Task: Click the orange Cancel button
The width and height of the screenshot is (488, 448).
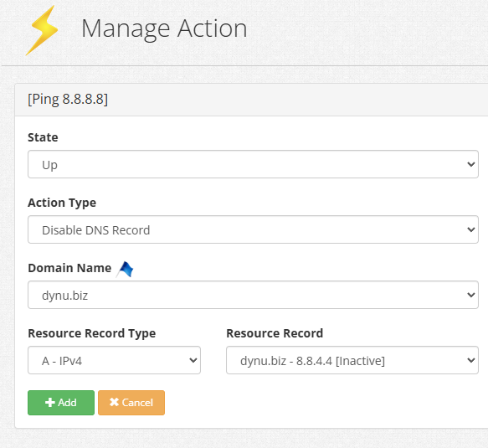Action: click(131, 403)
